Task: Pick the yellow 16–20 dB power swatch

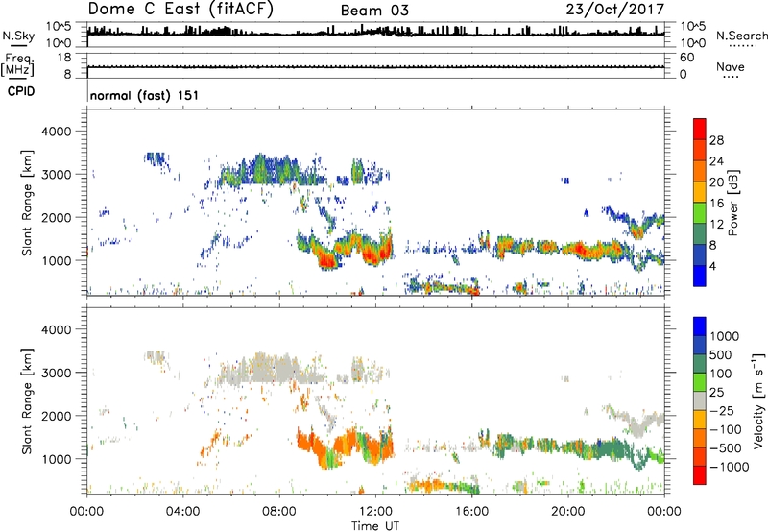Action: pyautogui.click(x=700, y=191)
